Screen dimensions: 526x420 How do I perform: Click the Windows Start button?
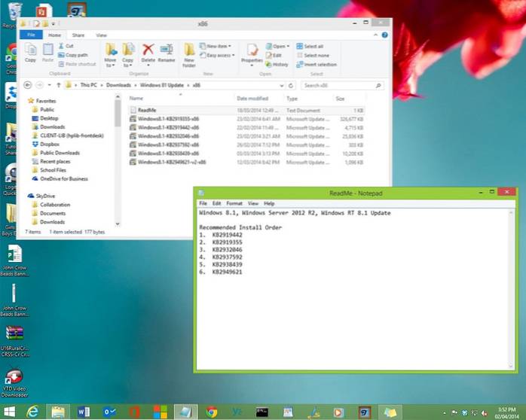click(x=9, y=412)
